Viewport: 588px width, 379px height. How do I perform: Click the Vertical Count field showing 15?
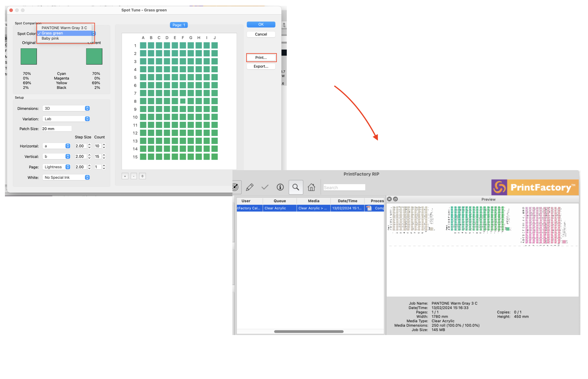coord(97,156)
